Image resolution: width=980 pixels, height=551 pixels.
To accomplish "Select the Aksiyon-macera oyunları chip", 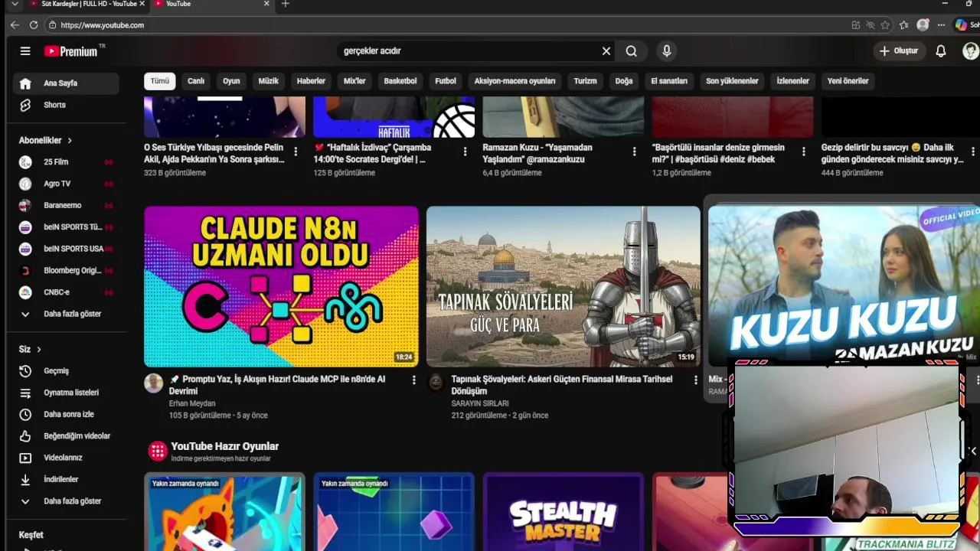I will click(x=514, y=81).
